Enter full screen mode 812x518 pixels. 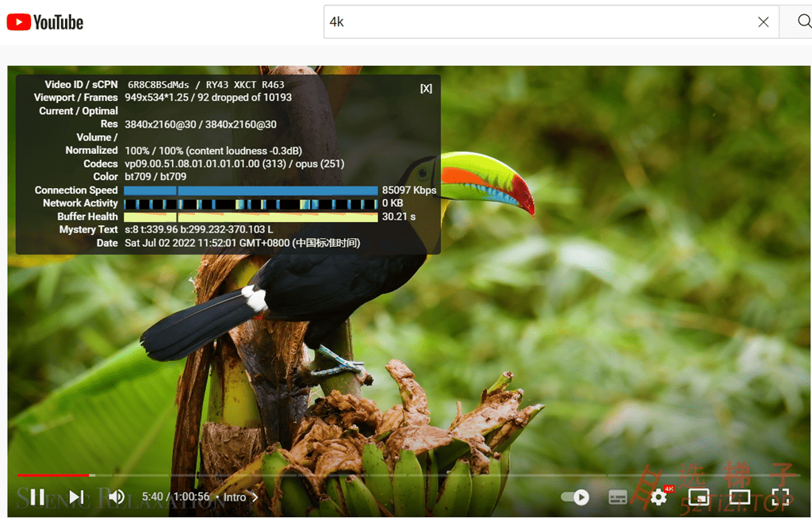[x=780, y=497]
